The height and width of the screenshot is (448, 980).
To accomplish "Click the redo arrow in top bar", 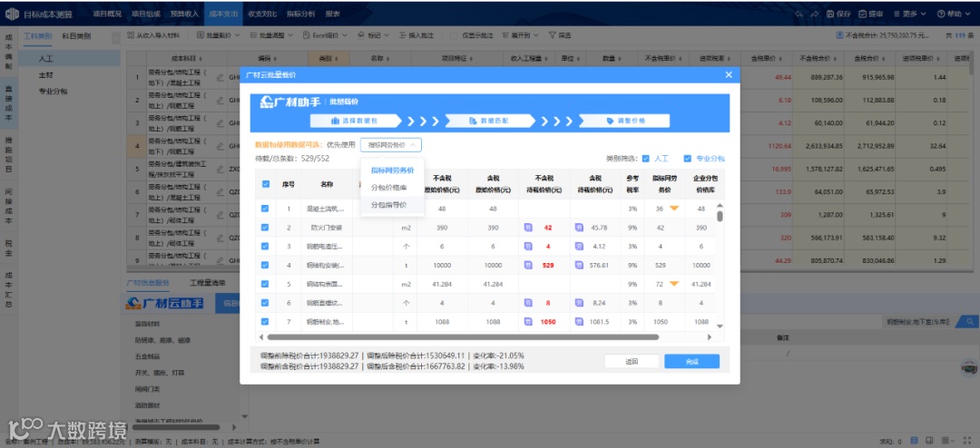I will click(815, 13).
